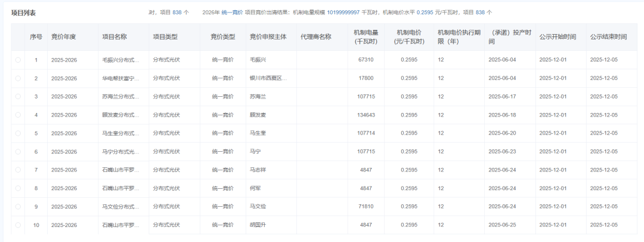This screenshot has height=242, width=644.
Task: Click the 竞价年度 column header
Action: tap(64, 37)
